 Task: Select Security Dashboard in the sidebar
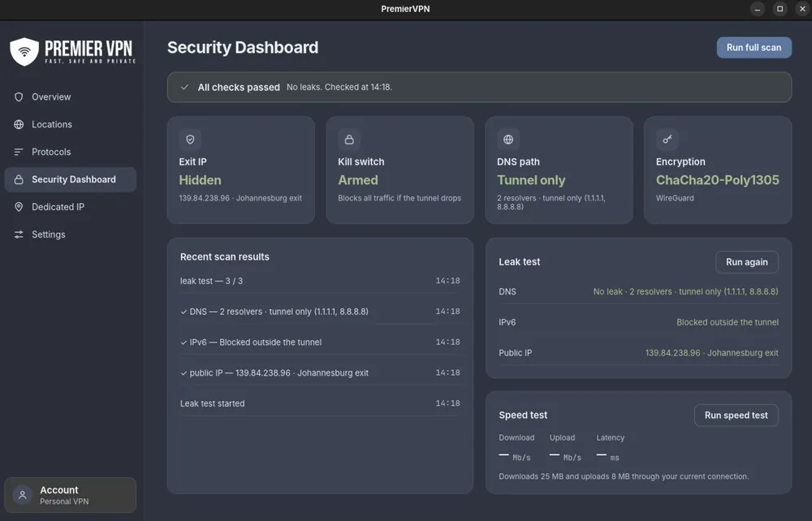tap(71, 179)
